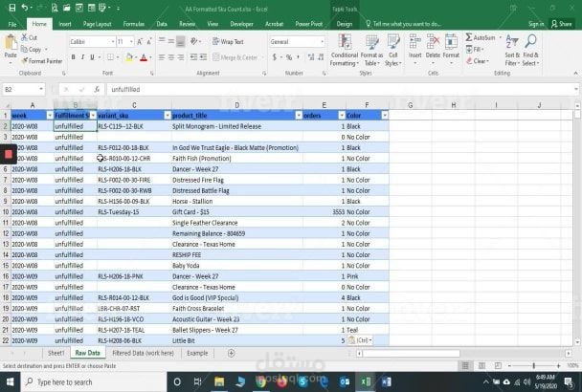Click the Share button
This screenshot has width=582, height=392.
pyautogui.click(x=562, y=24)
